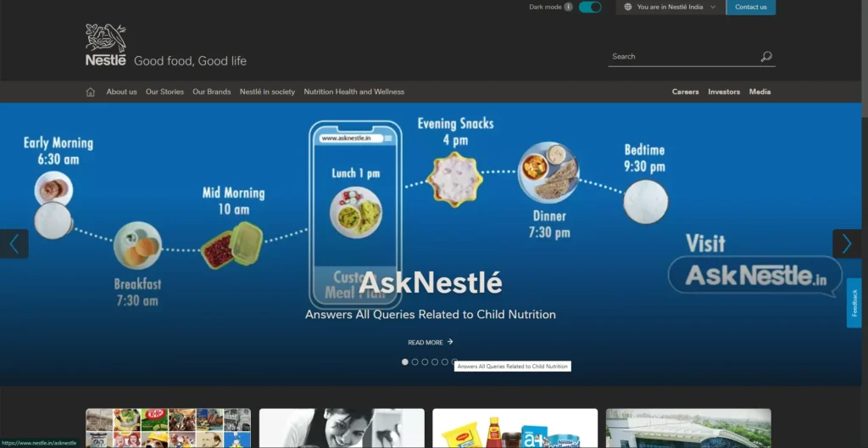Open Nutrition Health and Wellness menu

(353, 92)
